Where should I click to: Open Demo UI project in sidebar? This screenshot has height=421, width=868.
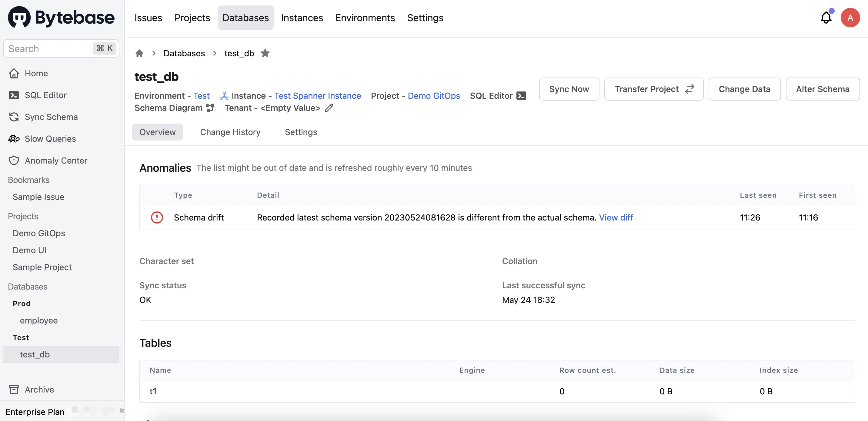[29, 250]
